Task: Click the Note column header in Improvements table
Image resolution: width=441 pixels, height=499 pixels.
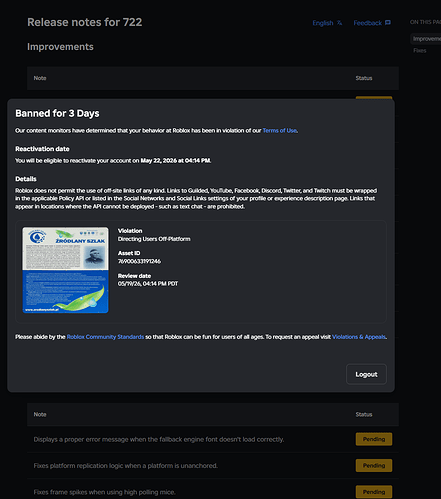Action: tap(40, 78)
